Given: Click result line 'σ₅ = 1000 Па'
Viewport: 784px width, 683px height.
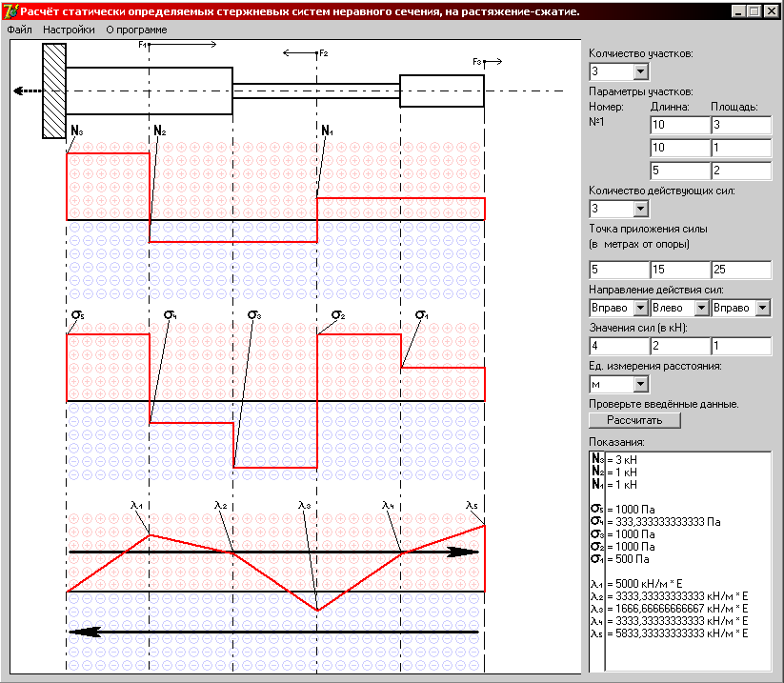Looking at the screenshot, I should coord(623,509).
